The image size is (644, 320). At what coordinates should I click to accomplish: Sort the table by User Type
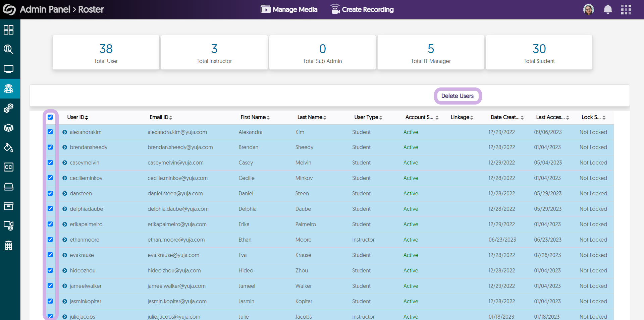pos(368,117)
